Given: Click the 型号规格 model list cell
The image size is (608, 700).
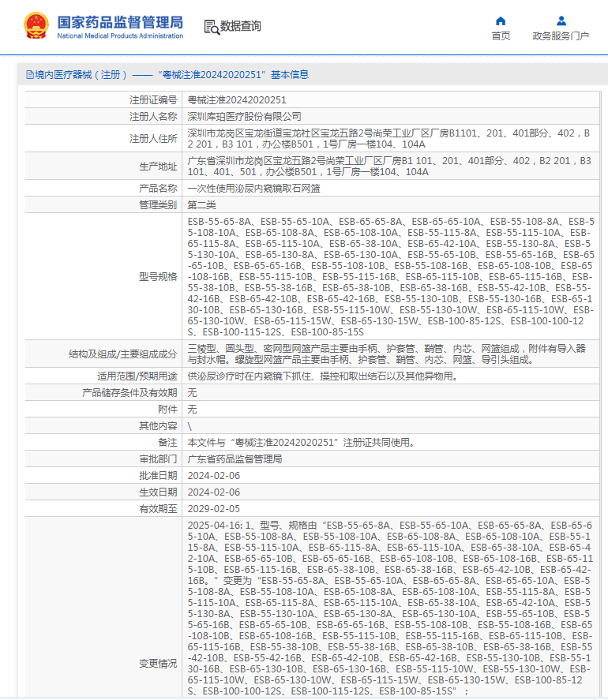Looking at the screenshot, I should coord(390,277).
